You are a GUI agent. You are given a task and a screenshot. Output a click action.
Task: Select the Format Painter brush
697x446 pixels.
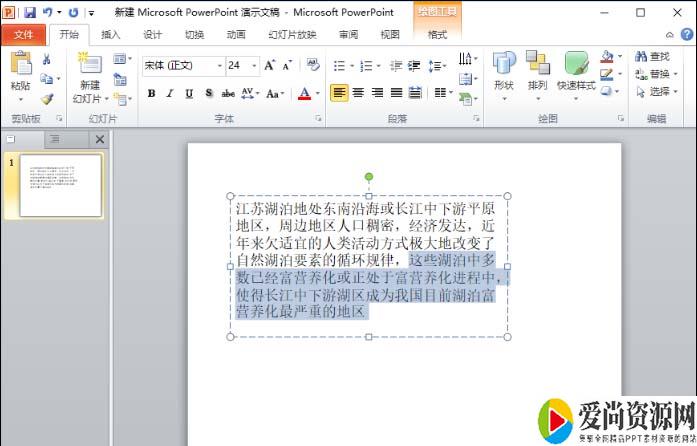click(x=47, y=99)
